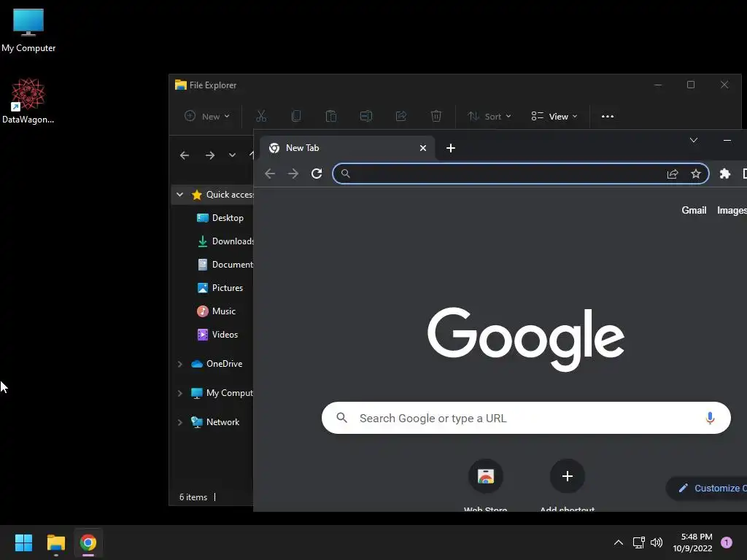Viewport: 747px width, 560px height.
Task: Go back in File Explorer navigation
Action: pos(185,155)
